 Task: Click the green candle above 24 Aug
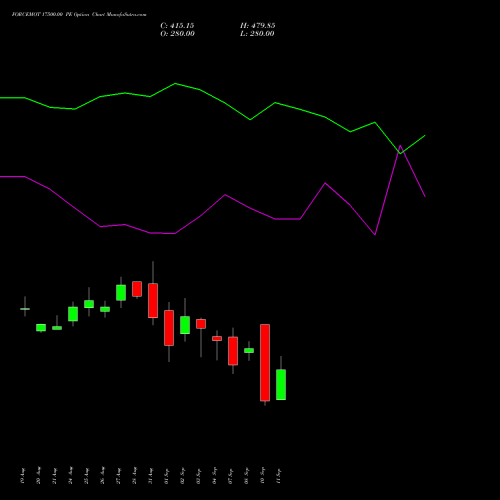(73, 314)
